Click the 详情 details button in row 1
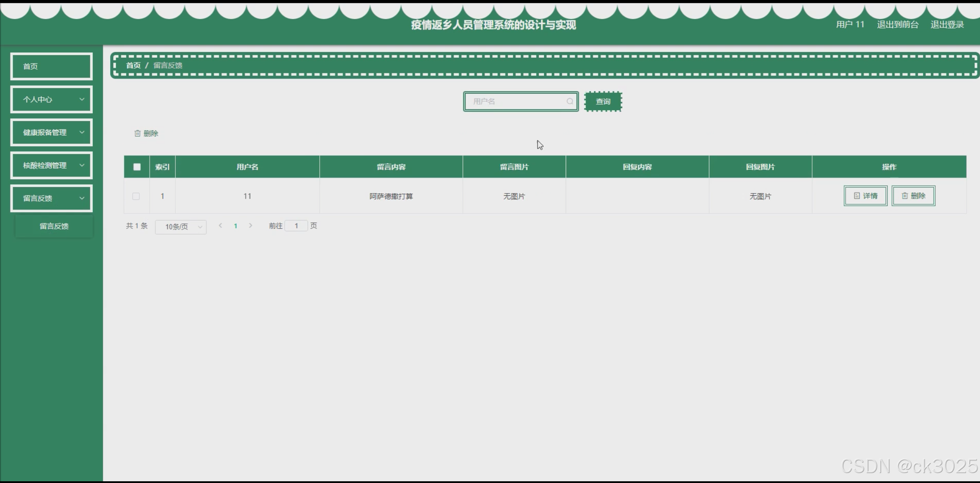The image size is (980, 483). [865, 196]
